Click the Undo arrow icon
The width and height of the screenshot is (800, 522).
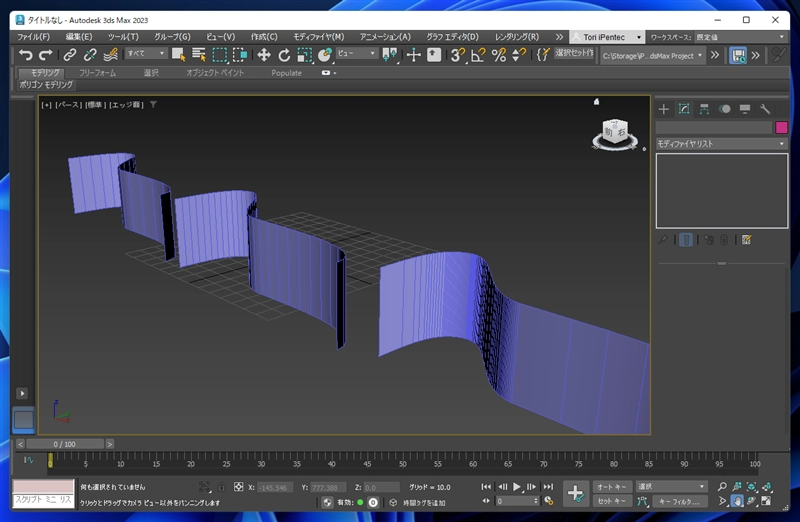point(25,55)
